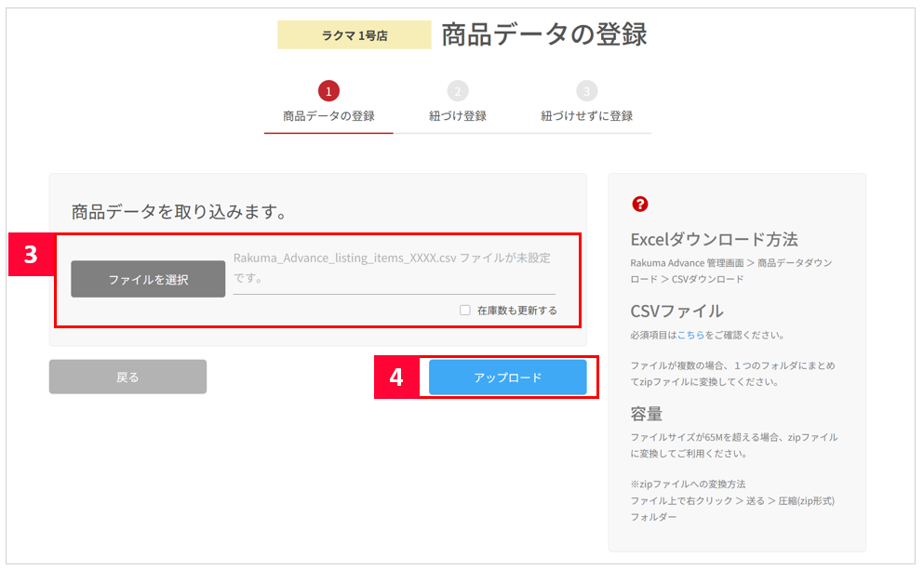
Task: Open the 紐づけせずに登録 step tab
Action: 586,116
